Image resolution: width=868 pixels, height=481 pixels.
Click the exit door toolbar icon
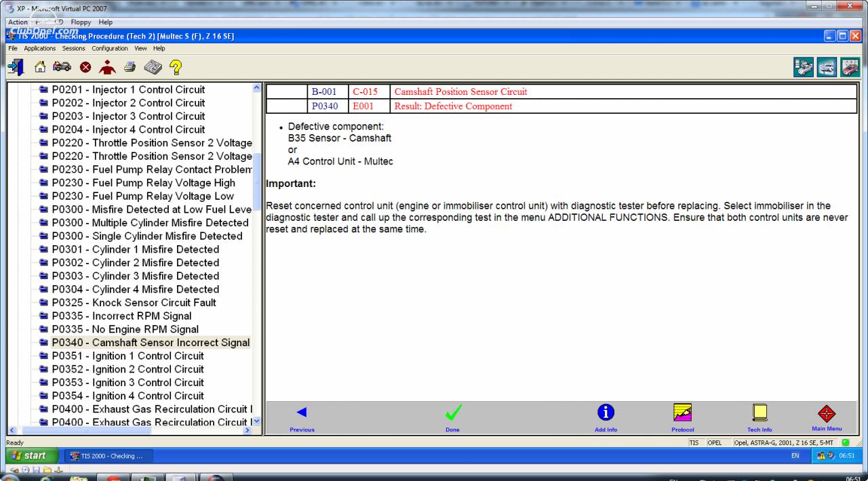(x=14, y=67)
